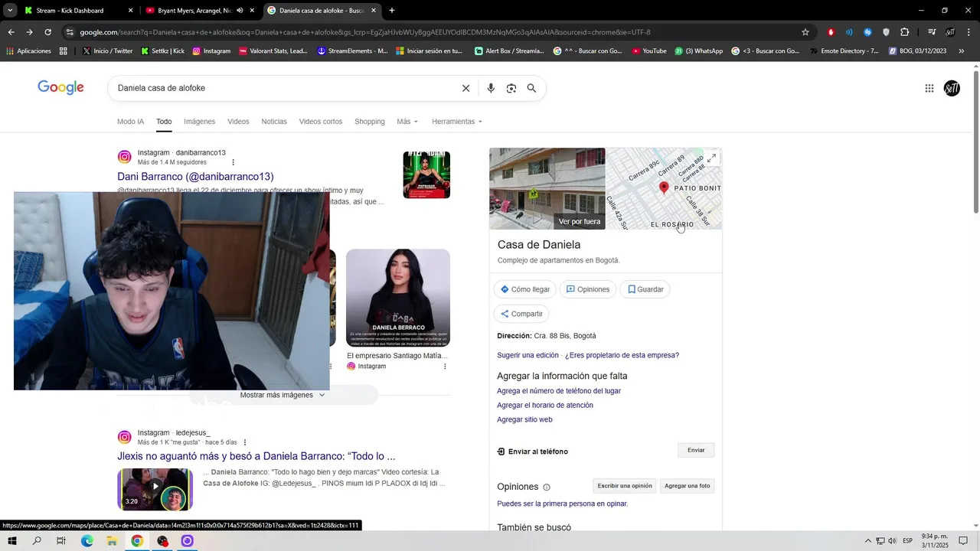Expand the Herramientas dropdown
The height and width of the screenshot is (551, 980).
(x=457, y=122)
